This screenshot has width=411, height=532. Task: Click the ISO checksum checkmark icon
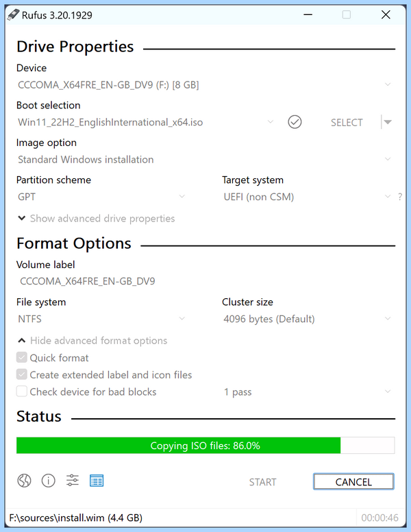pos(295,122)
